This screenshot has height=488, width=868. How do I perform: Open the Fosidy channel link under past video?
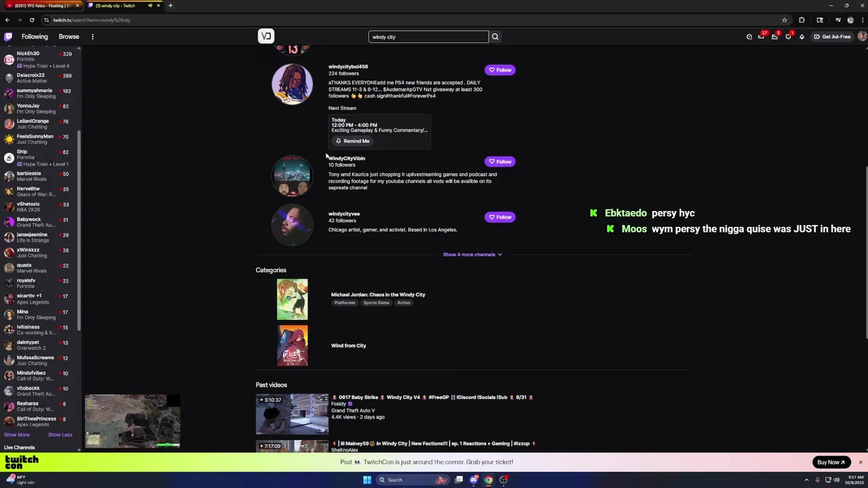[338, 404]
